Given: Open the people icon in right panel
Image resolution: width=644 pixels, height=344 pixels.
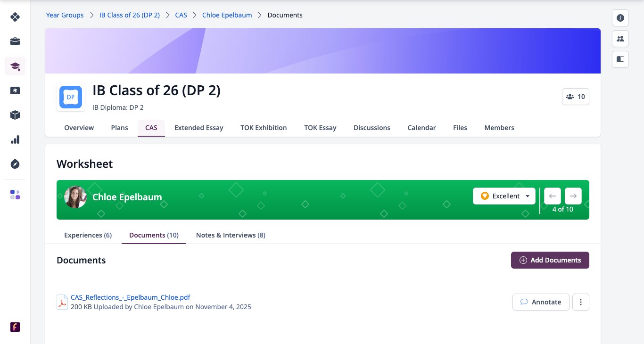Looking at the screenshot, I should [620, 39].
